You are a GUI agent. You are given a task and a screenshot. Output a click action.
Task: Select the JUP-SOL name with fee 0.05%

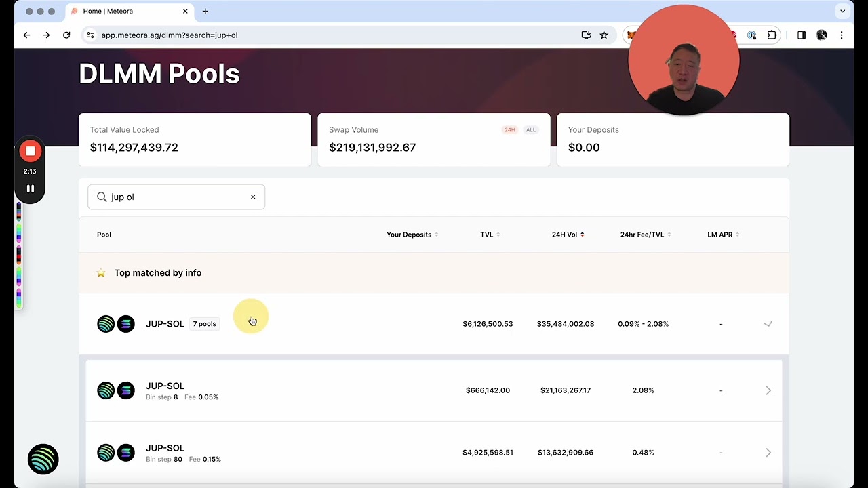(x=165, y=386)
